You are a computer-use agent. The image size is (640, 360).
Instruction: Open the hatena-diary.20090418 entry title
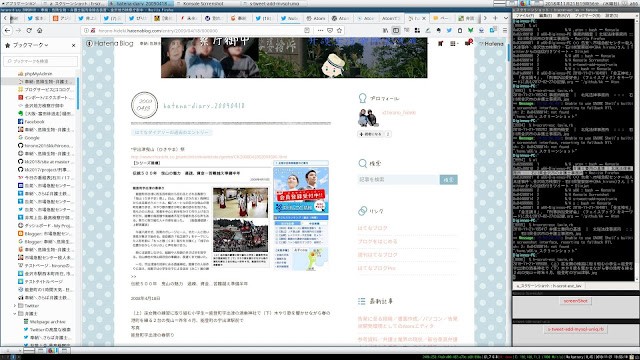tap(204, 106)
